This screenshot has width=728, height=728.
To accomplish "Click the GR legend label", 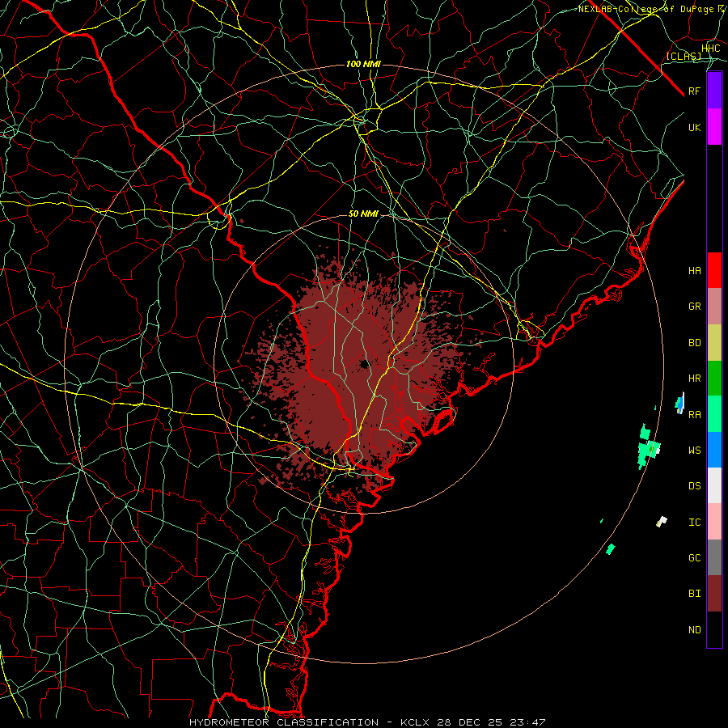I will pyautogui.click(x=694, y=307).
